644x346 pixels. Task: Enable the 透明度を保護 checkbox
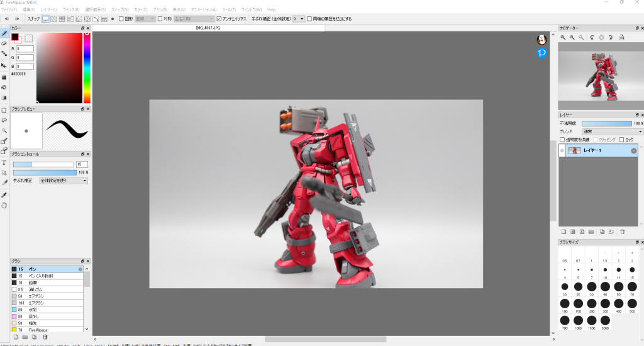pos(562,140)
